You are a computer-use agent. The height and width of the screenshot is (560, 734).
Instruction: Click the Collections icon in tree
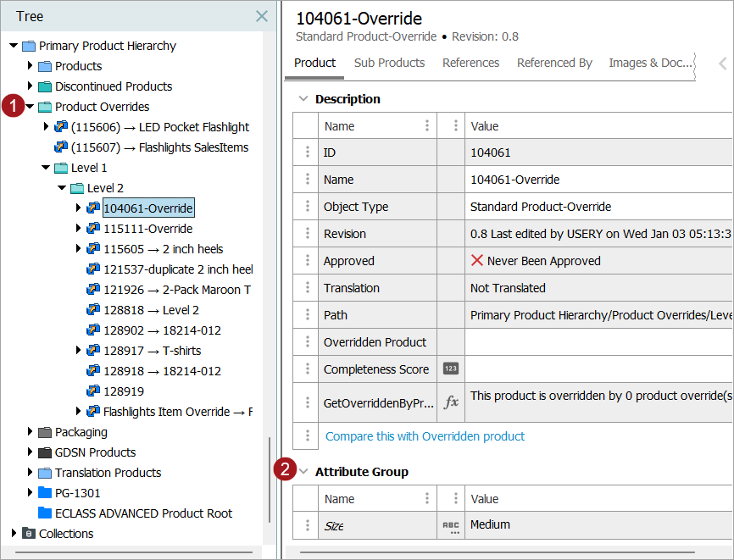point(29,534)
